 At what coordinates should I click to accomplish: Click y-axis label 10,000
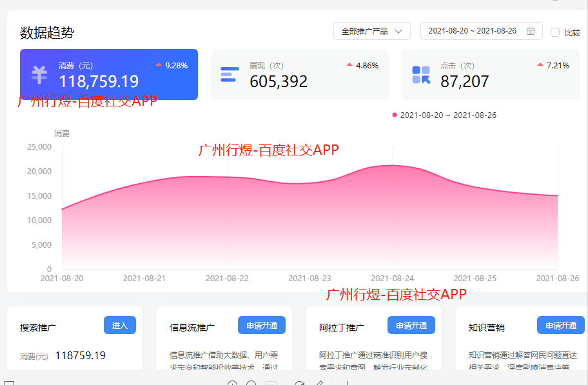[39, 221]
